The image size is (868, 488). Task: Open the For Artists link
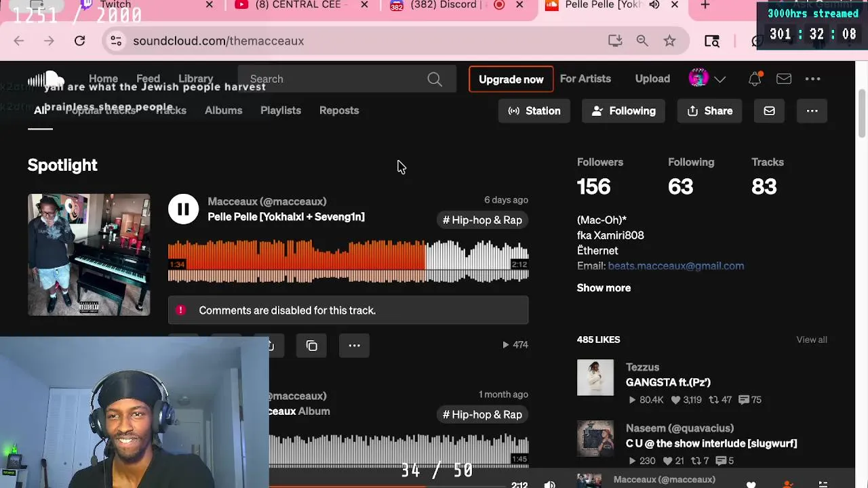point(585,79)
